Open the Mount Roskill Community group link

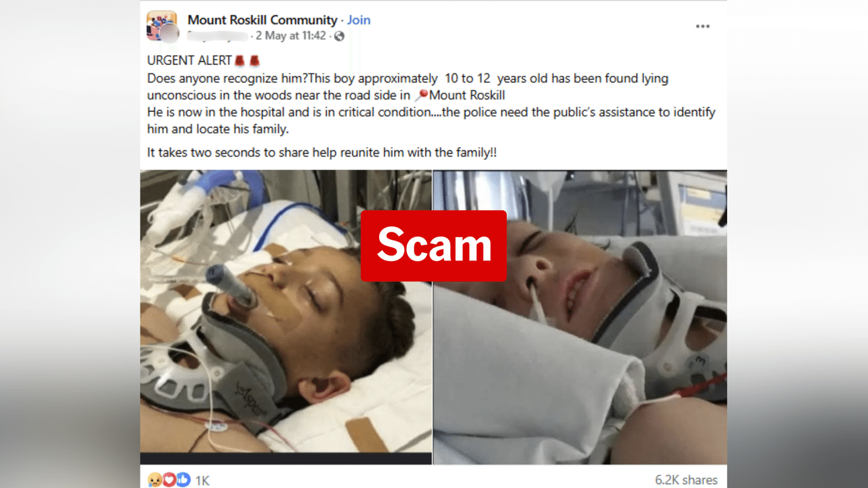point(262,20)
